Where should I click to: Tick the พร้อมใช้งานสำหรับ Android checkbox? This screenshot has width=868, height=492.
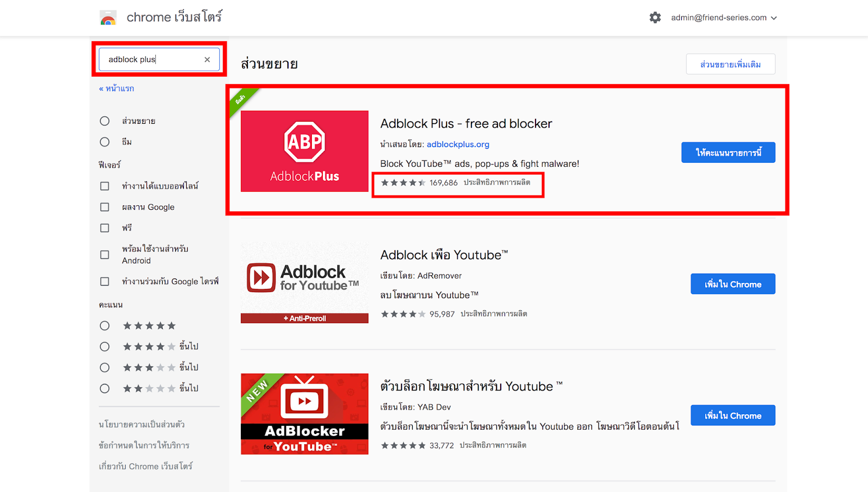(x=105, y=255)
